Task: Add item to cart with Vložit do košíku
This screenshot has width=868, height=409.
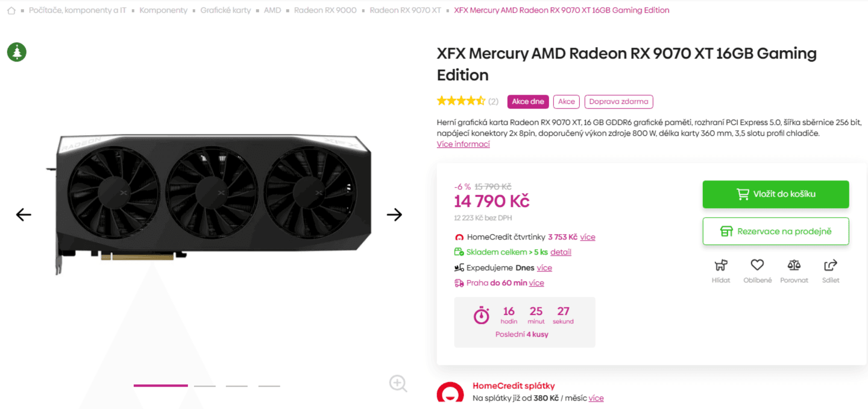Action: tap(776, 194)
